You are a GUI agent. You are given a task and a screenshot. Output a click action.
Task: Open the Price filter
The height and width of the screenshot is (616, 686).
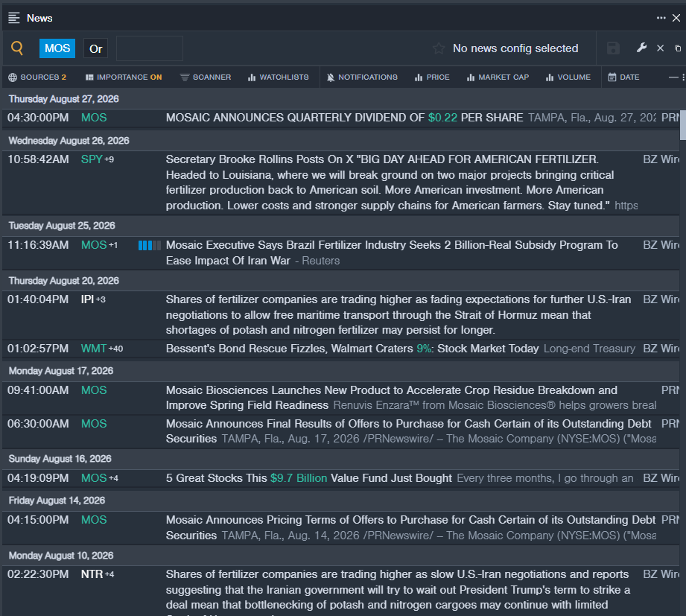point(432,77)
